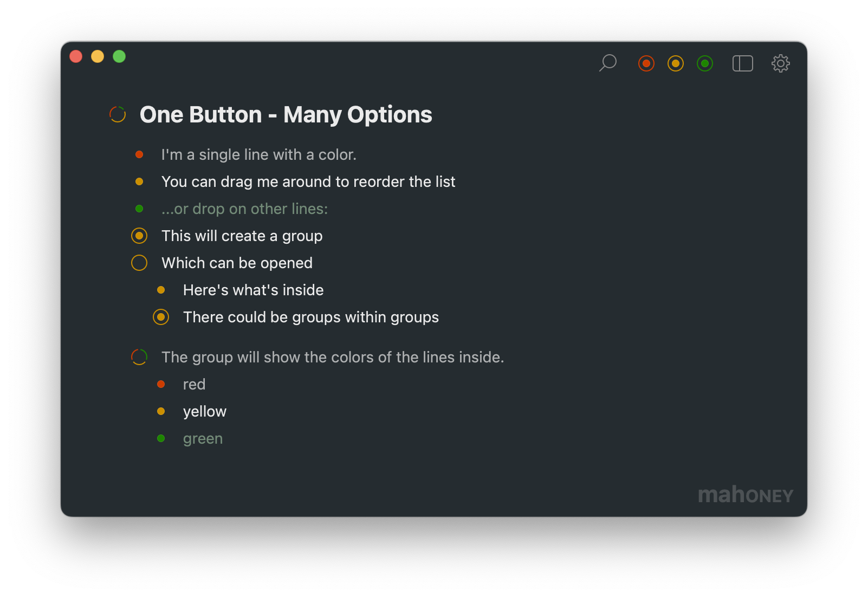Image resolution: width=868 pixels, height=597 pixels.
Task: Click the green dot beside 'green' line
Action: click(x=161, y=438)
